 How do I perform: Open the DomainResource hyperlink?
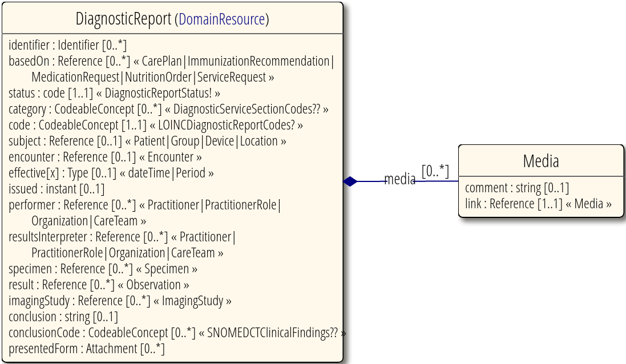(223, 19)
